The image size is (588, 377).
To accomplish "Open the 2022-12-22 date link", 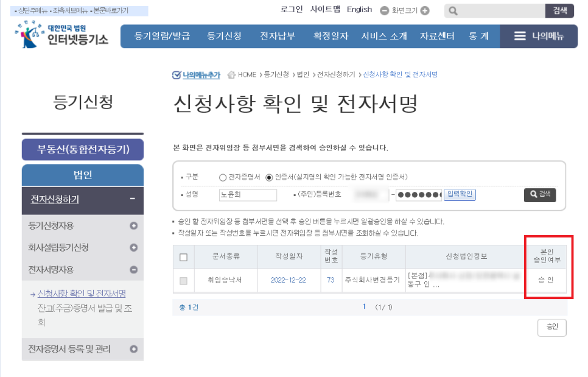I will pyautogui.click(x=289, y=280).
